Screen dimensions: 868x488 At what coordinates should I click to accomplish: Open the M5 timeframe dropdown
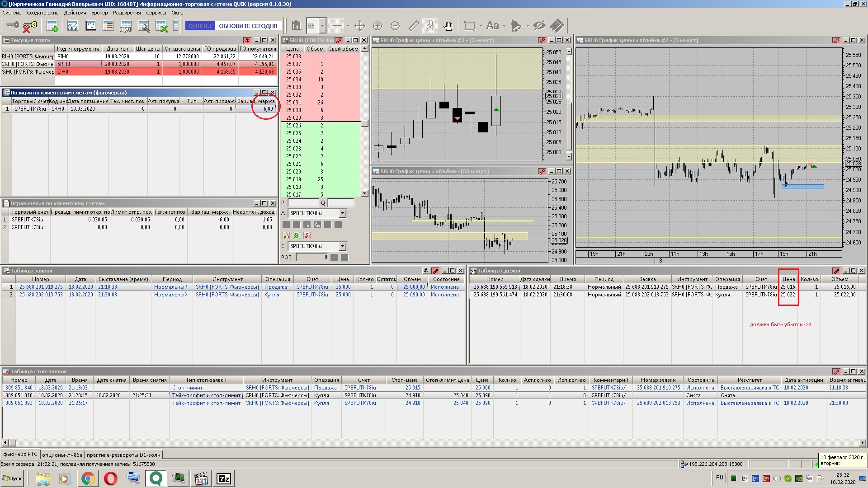point(322,26)
